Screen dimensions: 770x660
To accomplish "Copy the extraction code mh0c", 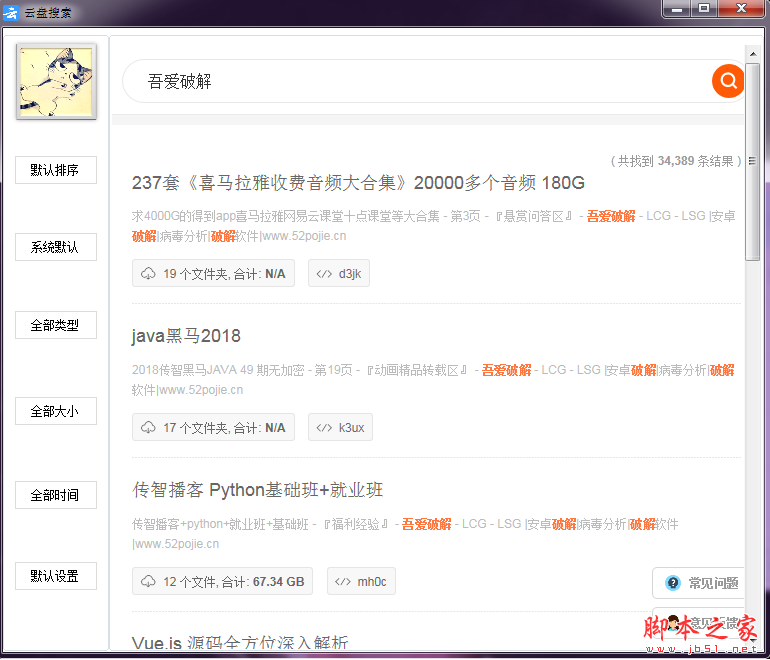I will (361, 581).
